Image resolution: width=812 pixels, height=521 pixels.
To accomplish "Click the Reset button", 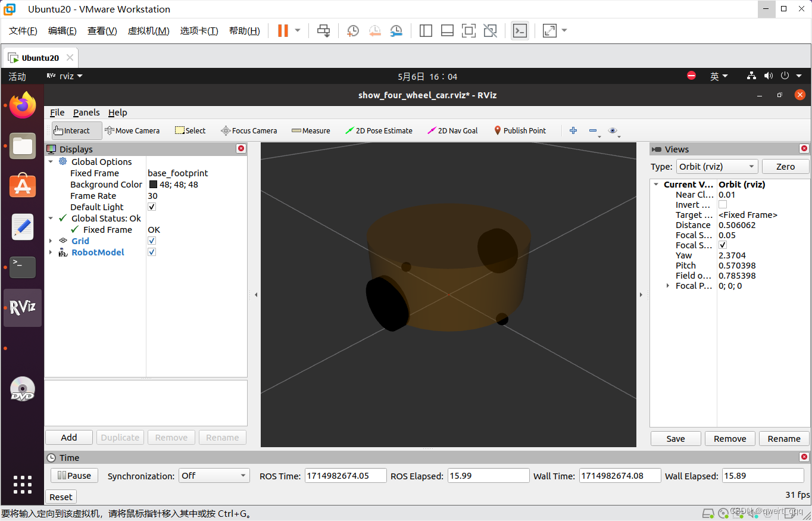I will pyautogui.click(x=61, y=497).
